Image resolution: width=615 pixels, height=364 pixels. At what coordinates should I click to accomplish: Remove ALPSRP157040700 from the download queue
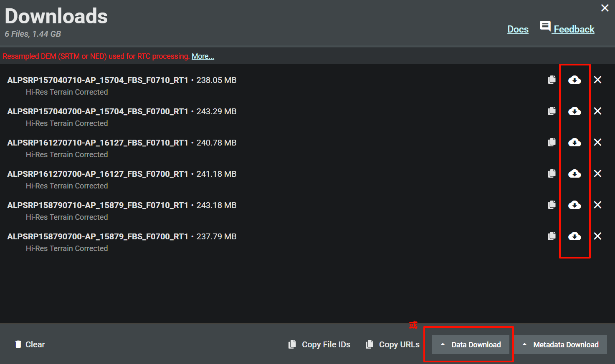[x=597, y=111]
